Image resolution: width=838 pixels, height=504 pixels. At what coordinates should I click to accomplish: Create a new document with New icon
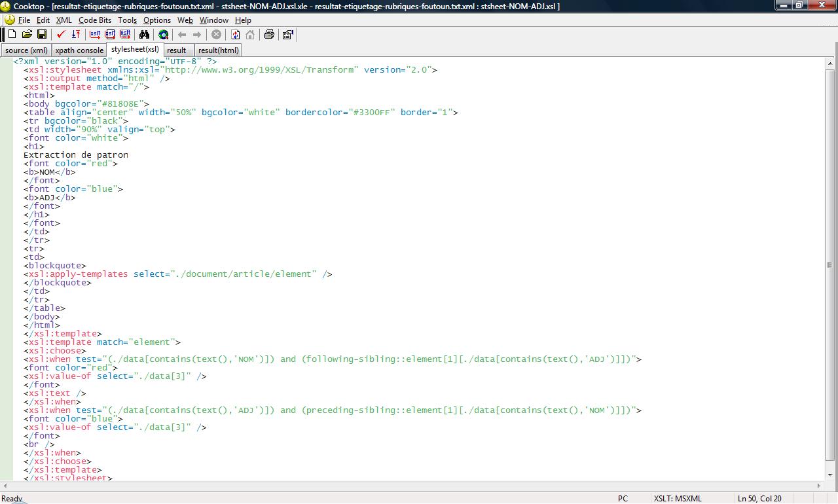point(12,35)
